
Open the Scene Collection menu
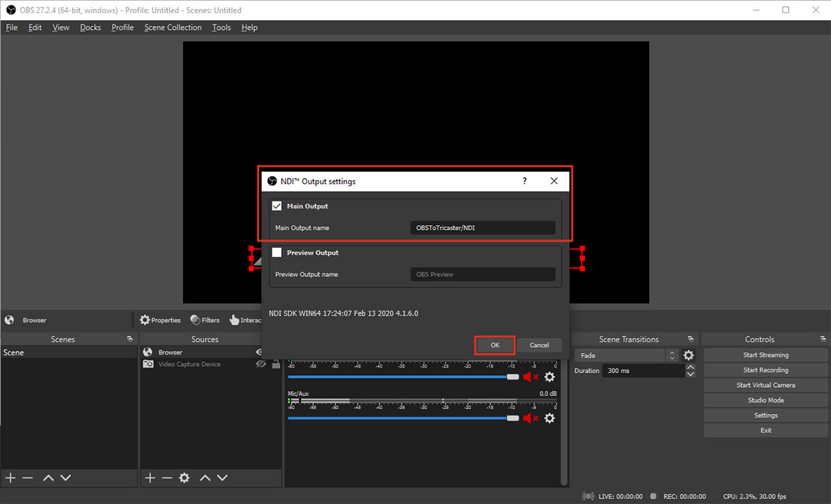tap(173, 28)
